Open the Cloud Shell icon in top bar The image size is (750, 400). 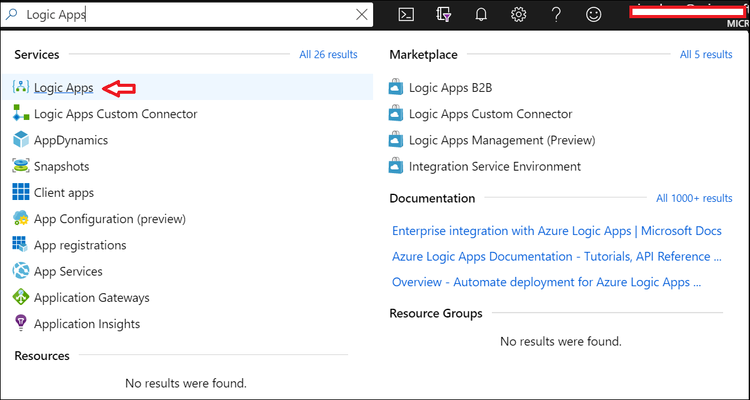[x=406, y=15]
